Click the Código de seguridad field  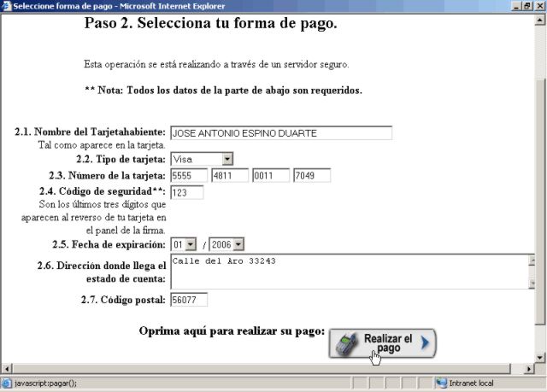[186, 193]
